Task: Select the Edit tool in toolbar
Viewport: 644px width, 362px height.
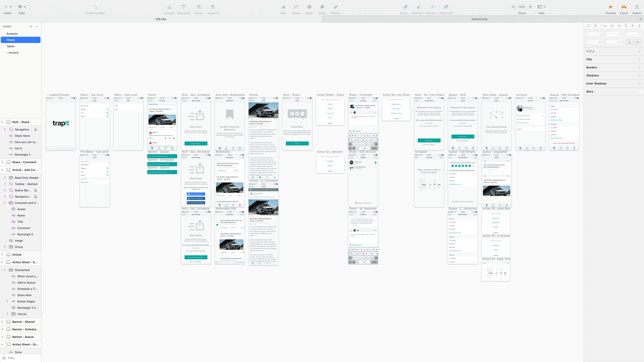Action: [x=283, y=7]
